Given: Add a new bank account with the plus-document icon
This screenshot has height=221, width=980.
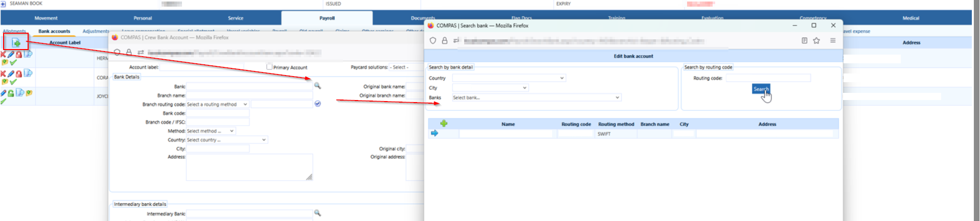Looking at the screenshot, I should point(16,42).
